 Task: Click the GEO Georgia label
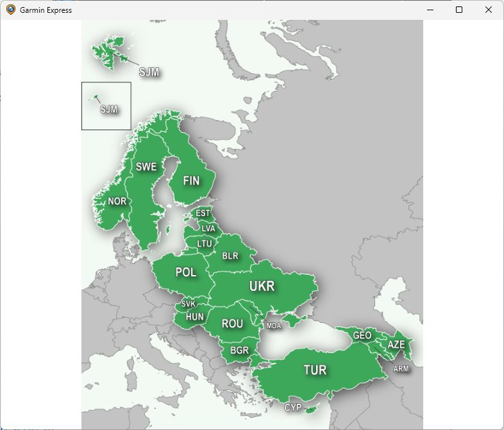(x=362, y=336)
